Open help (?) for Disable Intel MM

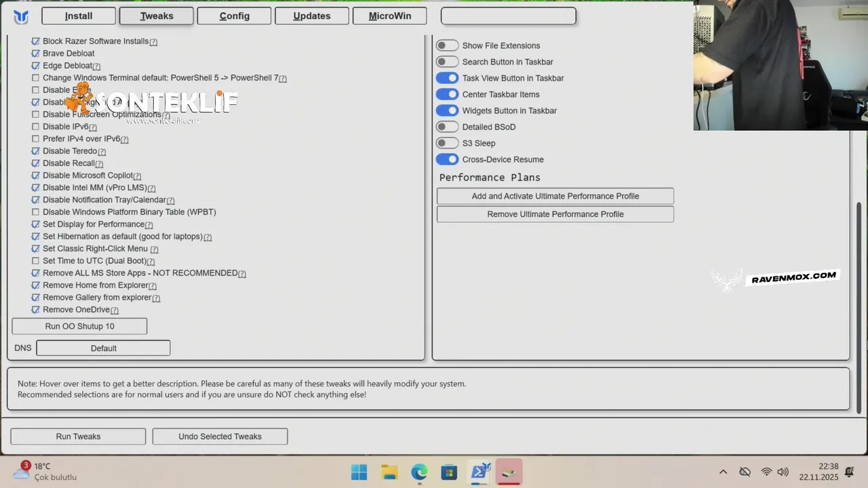151,188
